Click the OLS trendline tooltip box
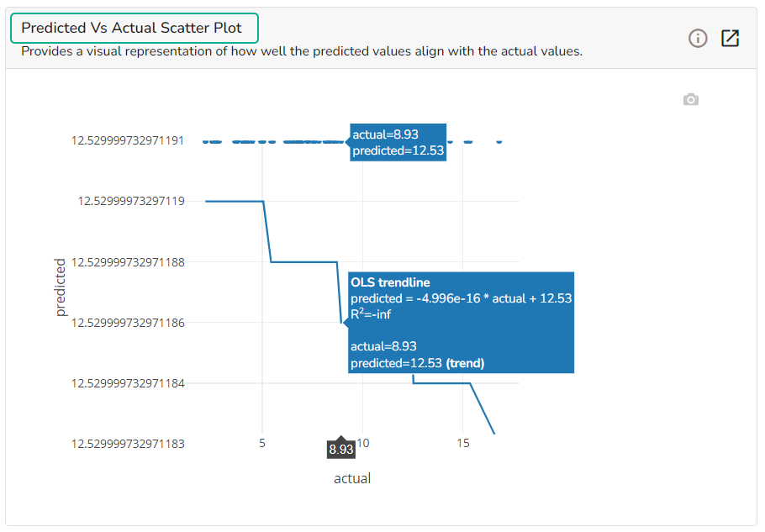765x532 pixels. [x=461, y=322]
